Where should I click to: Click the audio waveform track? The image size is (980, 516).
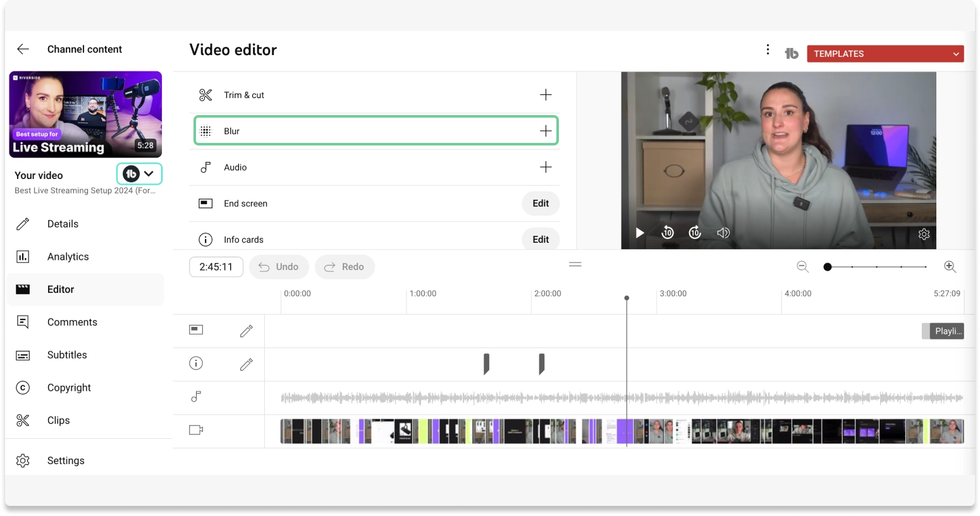click(x=622, y=398)
